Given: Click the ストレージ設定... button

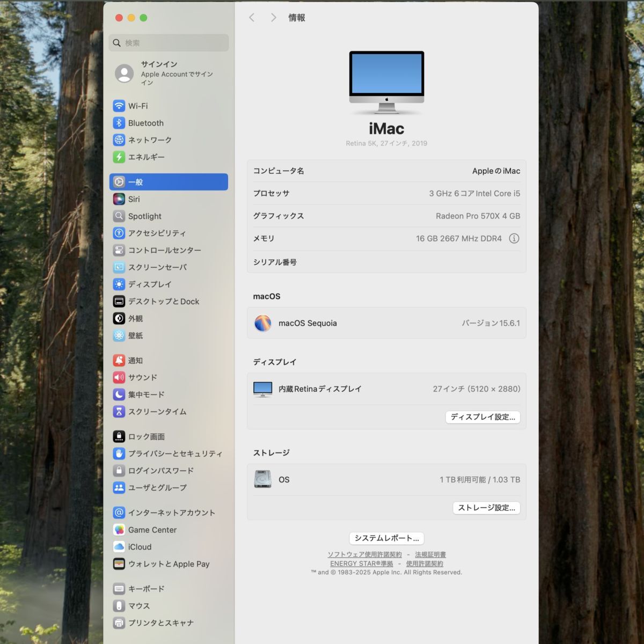Looking at the screenshot, I should coord(486,508).
